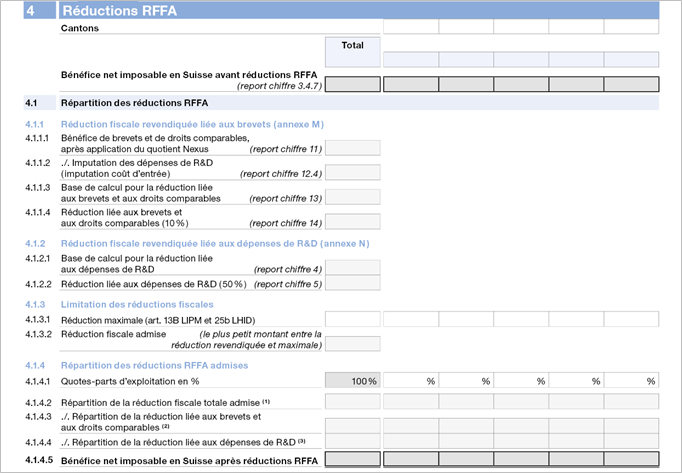Click fourth canton field for 4.1.3.1 Réduction maximale
This screenshot has width=682, height=473.
click(x=576, y=319)
